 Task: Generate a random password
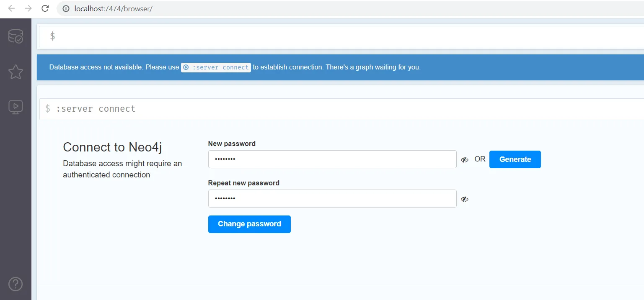[x=515, y=159]
